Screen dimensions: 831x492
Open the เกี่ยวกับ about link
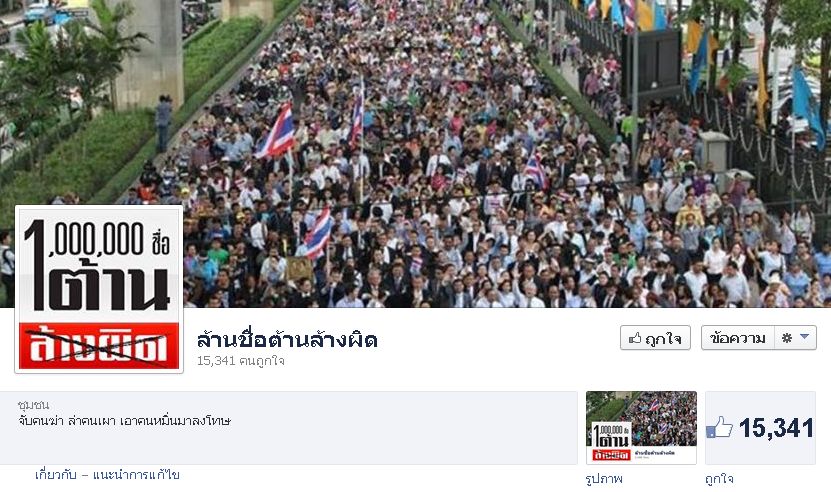tap(56, 475)
